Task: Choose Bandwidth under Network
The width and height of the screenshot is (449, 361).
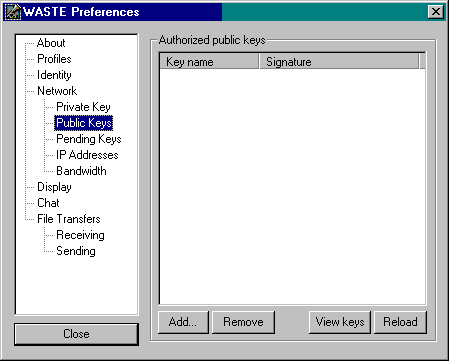Action: [81, 171]
